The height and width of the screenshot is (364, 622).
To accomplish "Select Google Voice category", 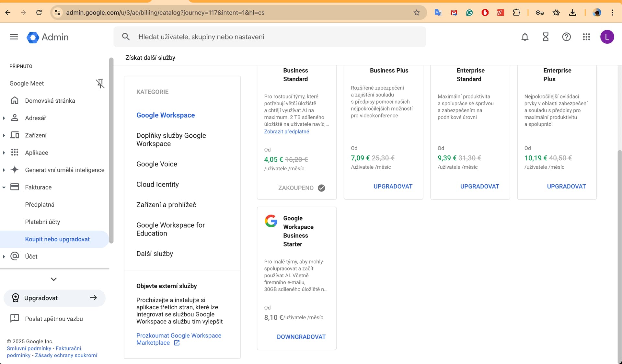I will tap(157, 164).
